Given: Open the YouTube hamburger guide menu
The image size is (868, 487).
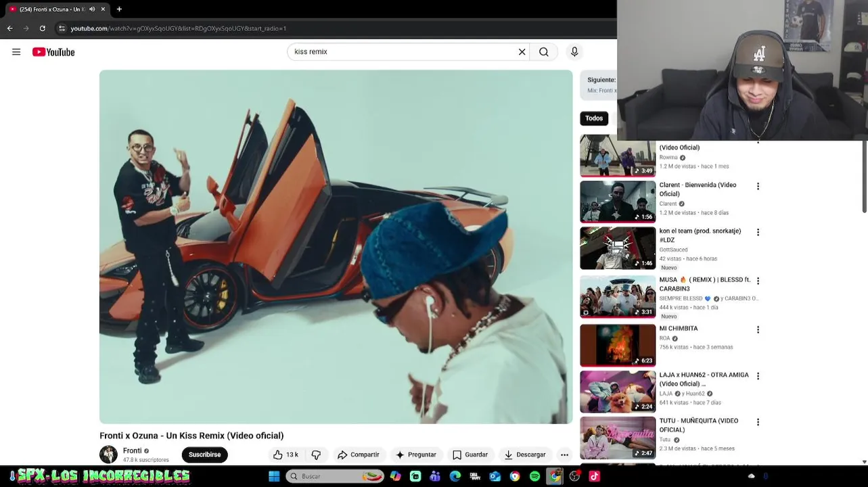Looking at the screenshot, I should coord(16,52).
